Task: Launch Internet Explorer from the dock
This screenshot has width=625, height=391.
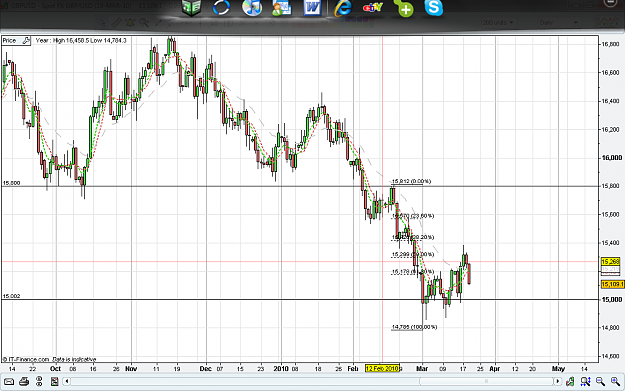Action: [x=343, y=8]
